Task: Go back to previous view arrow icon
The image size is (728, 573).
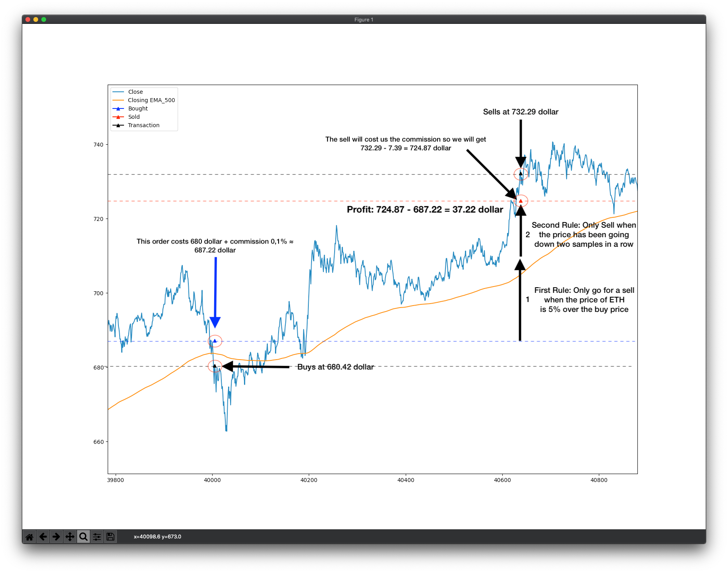Action: tap(43, 536)
